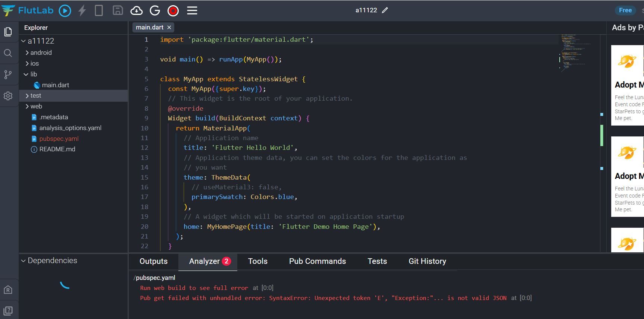Edit project name with pencil icon
This screenshot has height=319, width=644.
(x=385, y=10)
